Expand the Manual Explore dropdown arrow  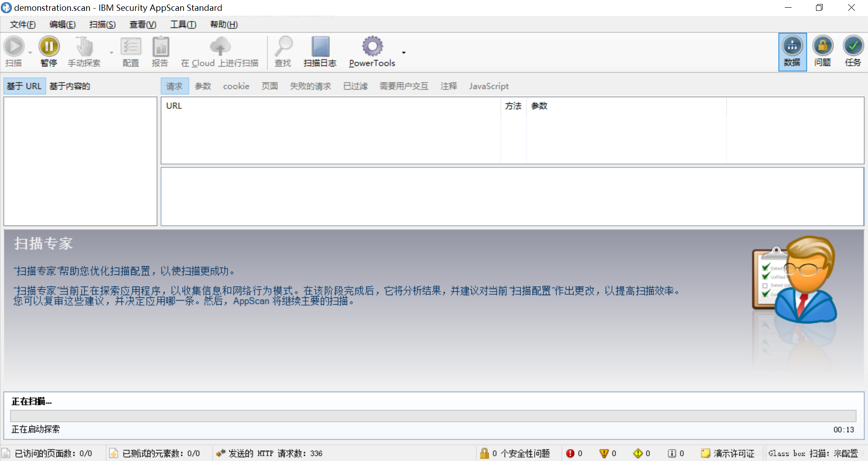(111, 52)
